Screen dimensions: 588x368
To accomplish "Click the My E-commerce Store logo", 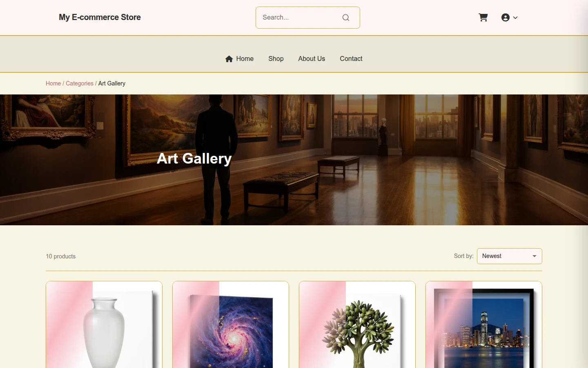I will pos(100,17).
